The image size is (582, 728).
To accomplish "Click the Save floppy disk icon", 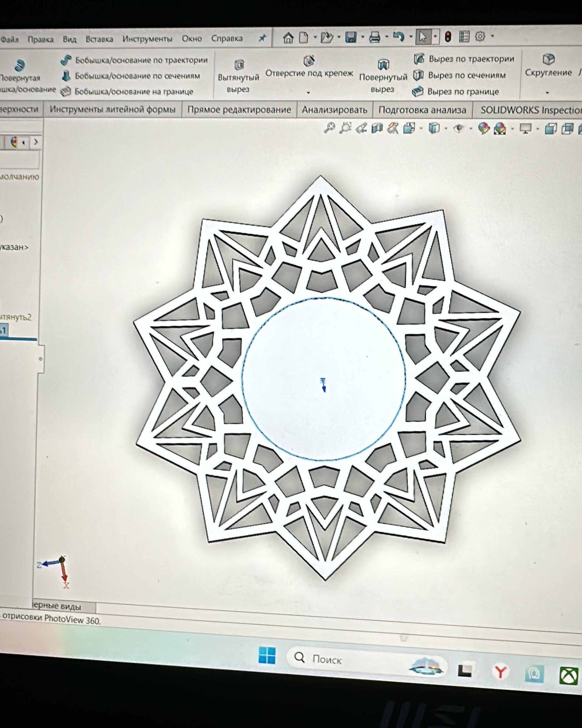I will [x=351, y=37].
